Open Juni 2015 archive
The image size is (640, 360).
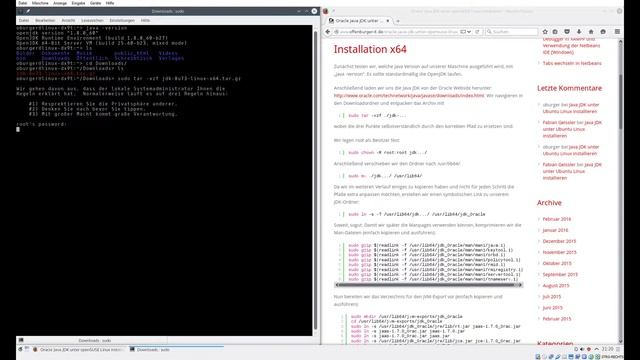point(552,308)
